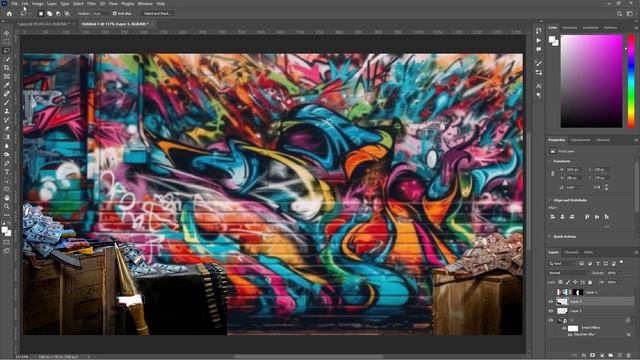640x360 pixels.
Task: Click the Select and Mask button
Action: tap(157, 13)
